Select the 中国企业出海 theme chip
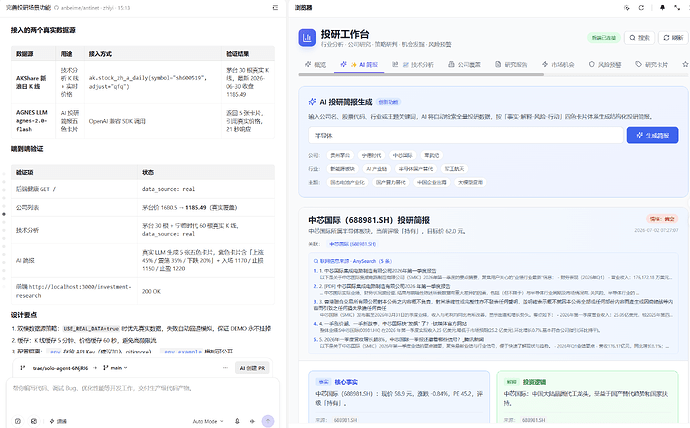This screenshot has height=428, width=690. pos(431,183)
